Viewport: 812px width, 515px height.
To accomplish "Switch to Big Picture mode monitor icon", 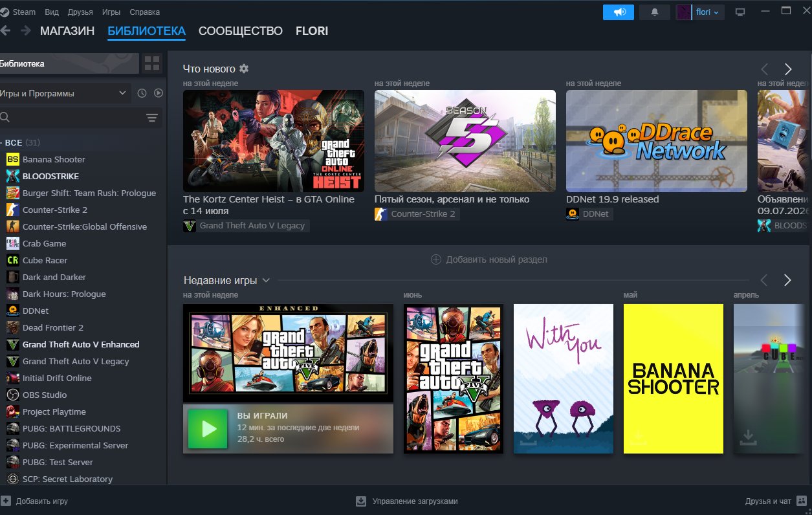I will click(740, 12).
